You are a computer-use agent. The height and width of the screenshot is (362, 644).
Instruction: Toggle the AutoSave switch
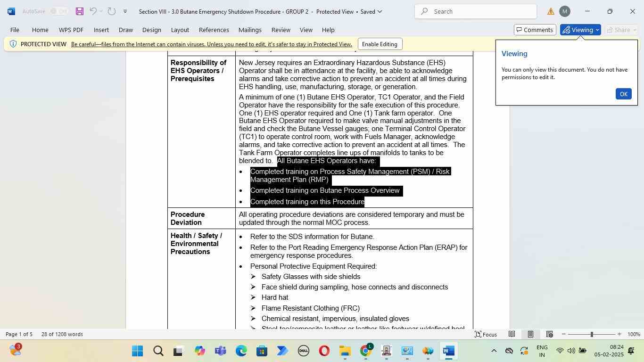pyautogui.click(x=59, y=11)
